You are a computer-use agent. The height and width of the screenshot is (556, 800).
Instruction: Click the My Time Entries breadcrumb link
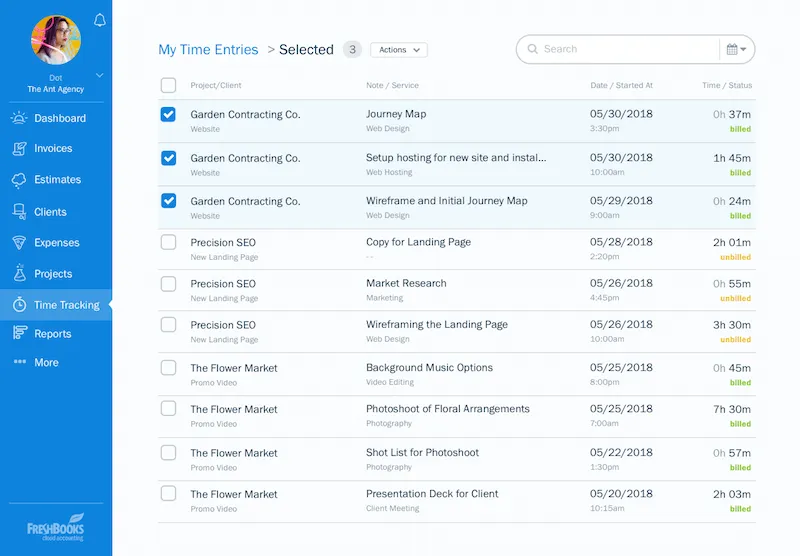click(208, 50)
